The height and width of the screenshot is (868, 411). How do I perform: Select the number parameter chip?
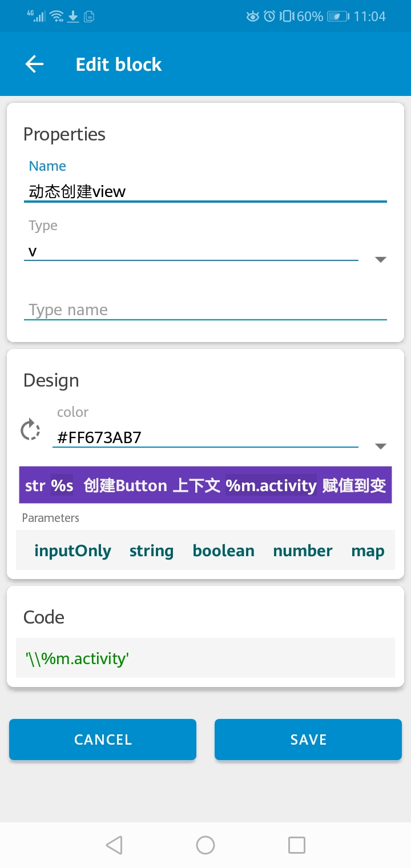pos(303,550)
